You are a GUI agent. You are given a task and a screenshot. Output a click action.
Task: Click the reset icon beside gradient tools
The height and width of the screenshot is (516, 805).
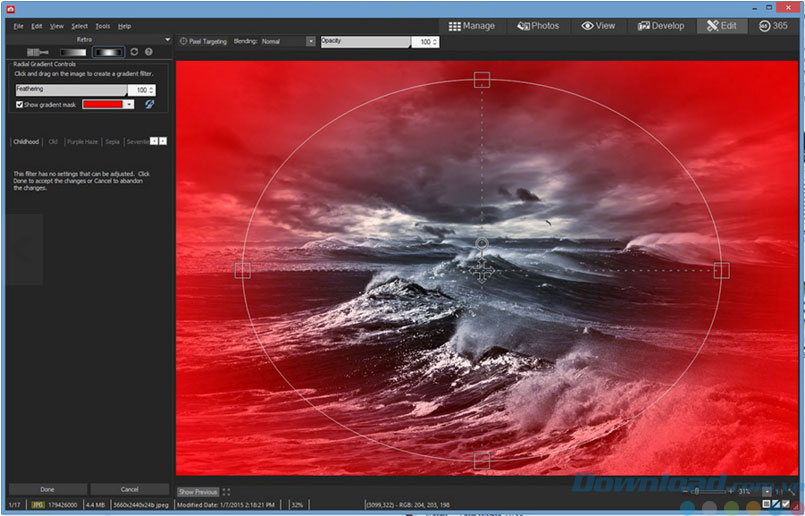134,51
